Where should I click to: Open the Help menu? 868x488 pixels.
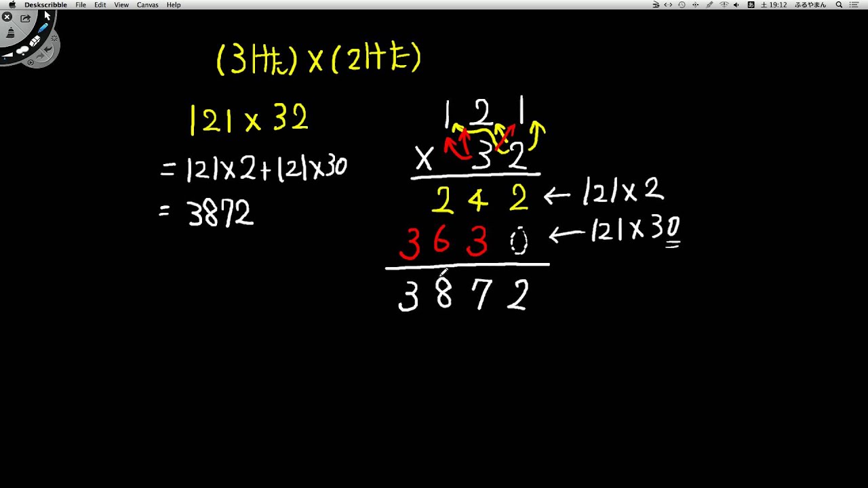tap(174, 5)
